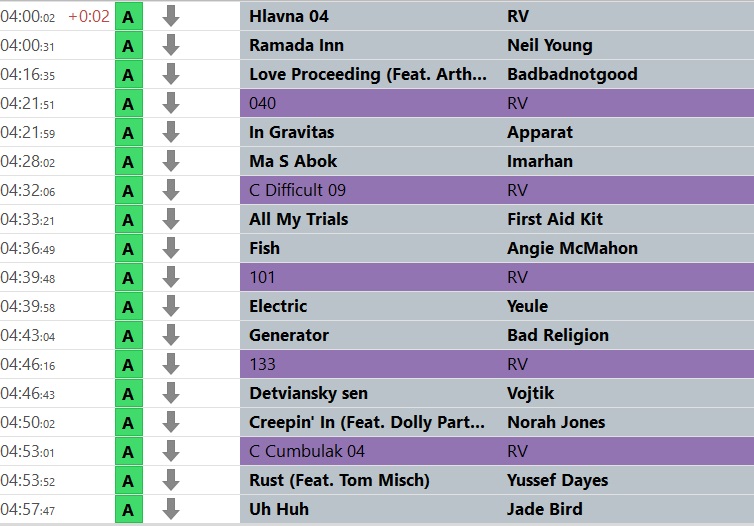
Task: Click the +0:02 time offset indicator
Action: click(x=89, y=16)
